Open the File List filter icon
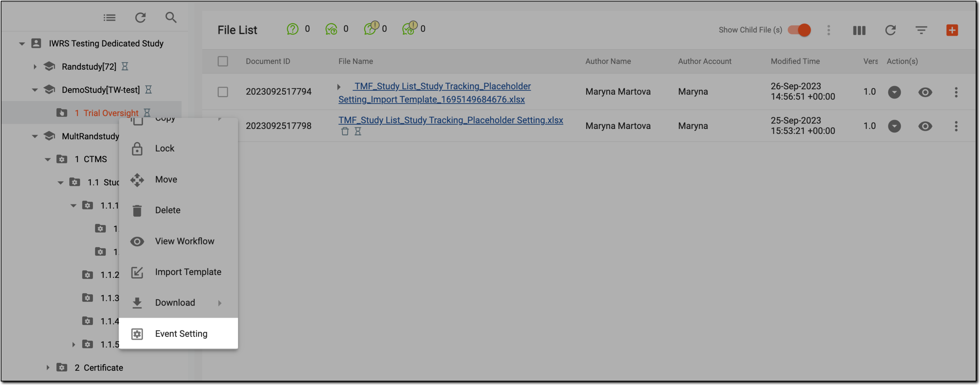The image size is (980, 385). point(921,30)
